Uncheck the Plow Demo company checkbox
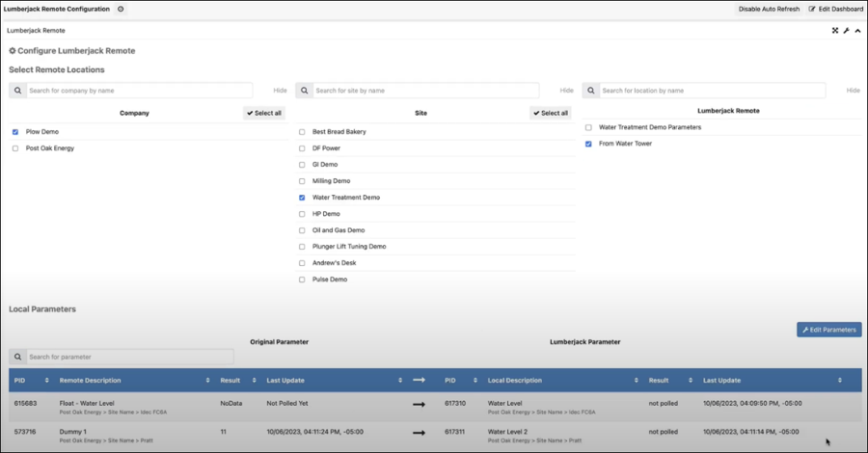The width and height of the screenshot is (868, 453). point(15,132)
